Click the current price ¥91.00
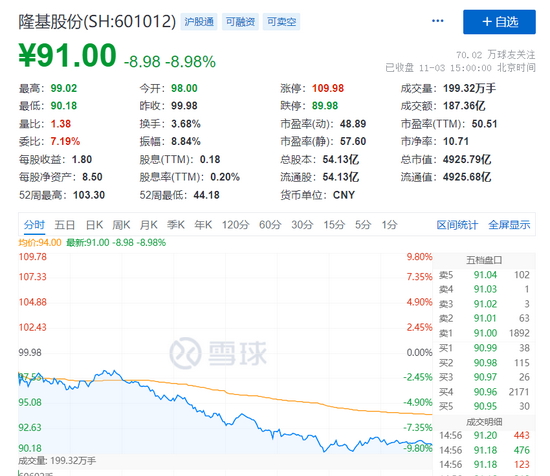This screenshot has width=550, height=476. pos(67,55)
